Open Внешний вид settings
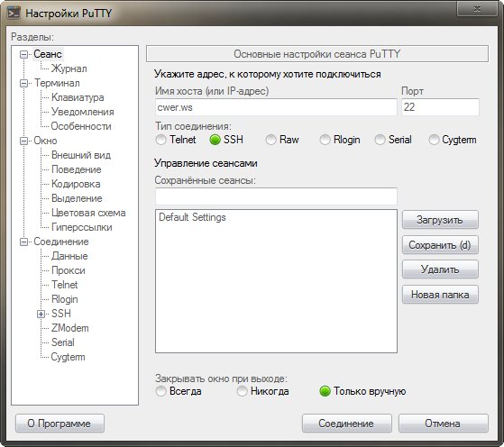The width and height of the screenshot is (504, 447). (81, 155)
